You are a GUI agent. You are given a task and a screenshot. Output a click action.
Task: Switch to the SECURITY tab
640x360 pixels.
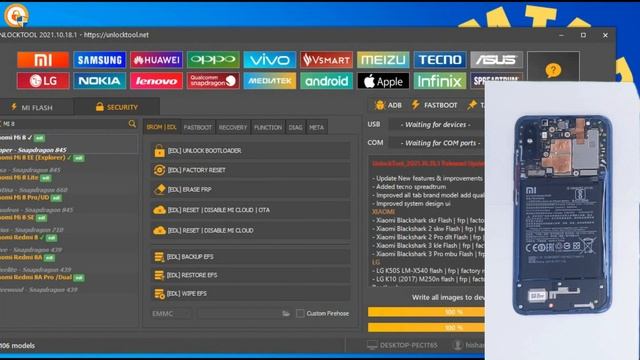117,107
